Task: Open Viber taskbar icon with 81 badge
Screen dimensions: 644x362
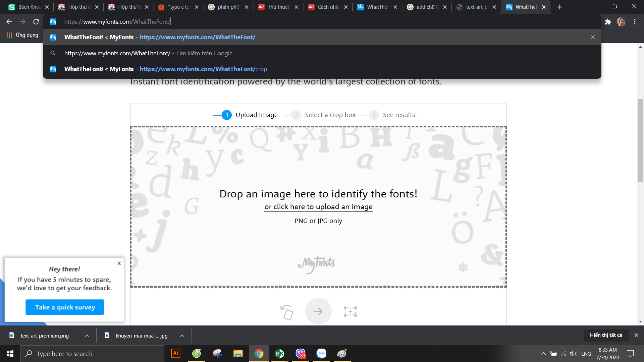Action: (301, 353)
